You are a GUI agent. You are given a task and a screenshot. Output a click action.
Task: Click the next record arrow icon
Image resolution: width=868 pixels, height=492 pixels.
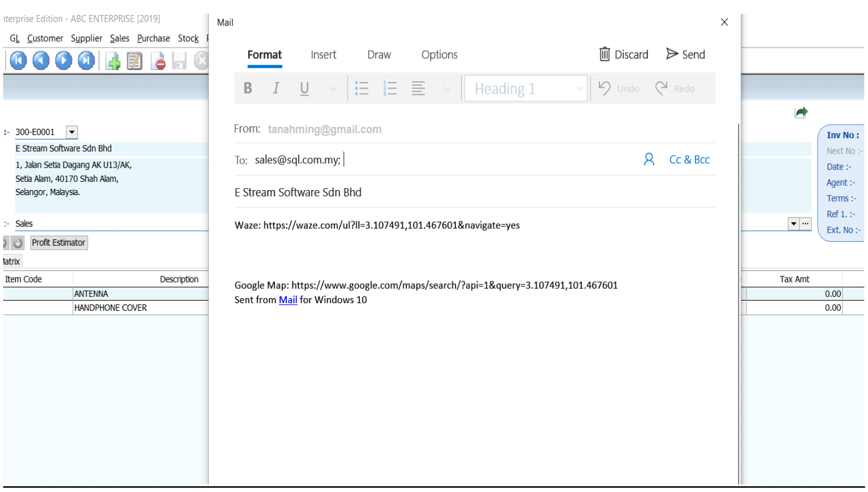64,61
